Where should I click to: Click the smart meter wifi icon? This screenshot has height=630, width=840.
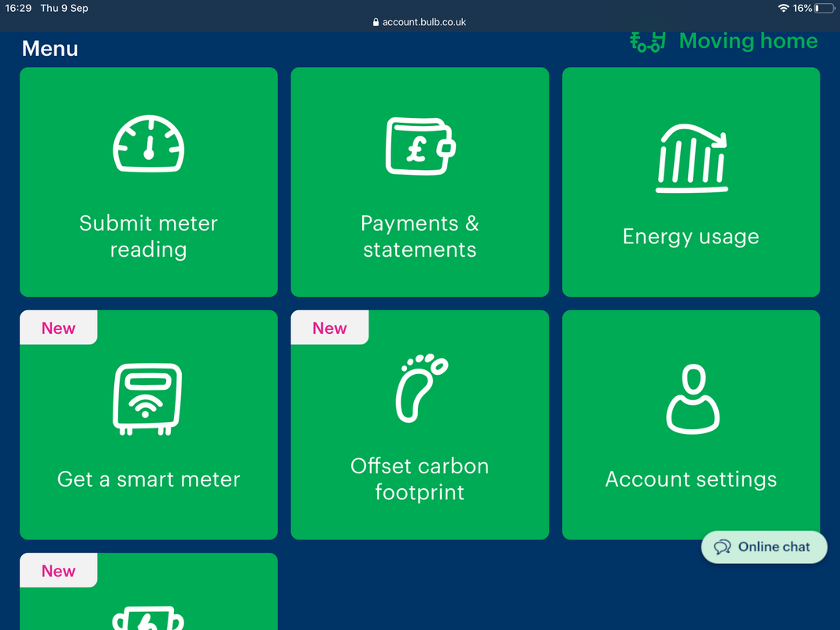pyautogui.click(x=147, y=399)
